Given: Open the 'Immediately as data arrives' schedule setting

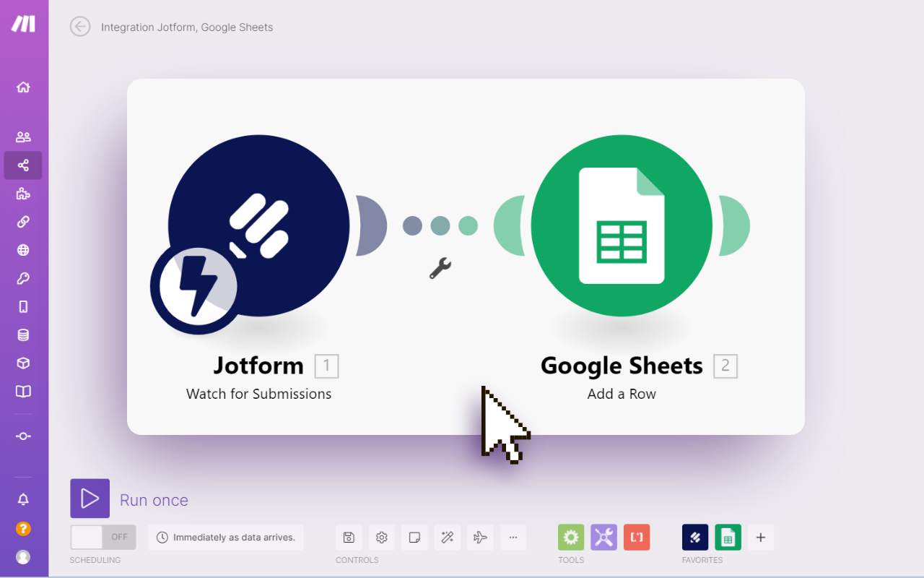Looking at the screenshot, I should click(x=226, y=538).
